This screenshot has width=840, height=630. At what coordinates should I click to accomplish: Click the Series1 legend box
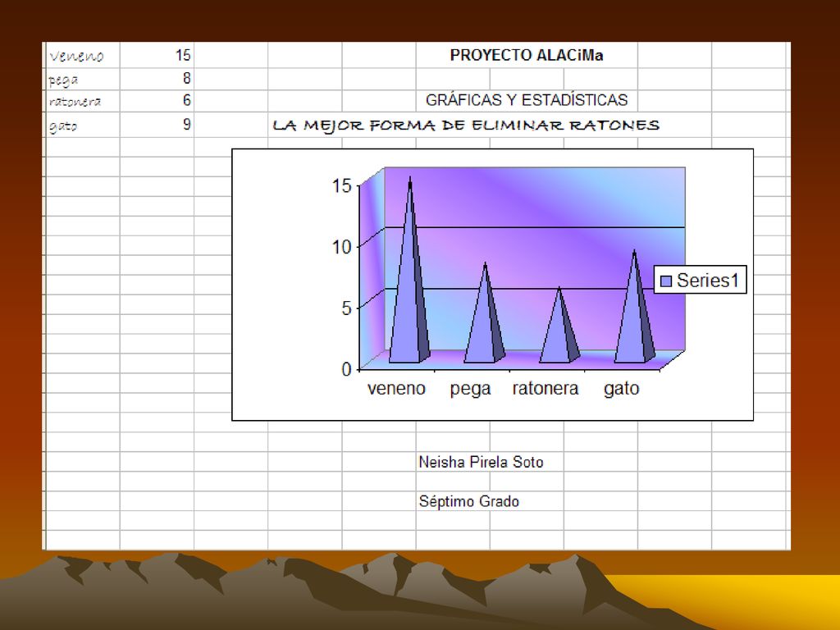[701, 280]
